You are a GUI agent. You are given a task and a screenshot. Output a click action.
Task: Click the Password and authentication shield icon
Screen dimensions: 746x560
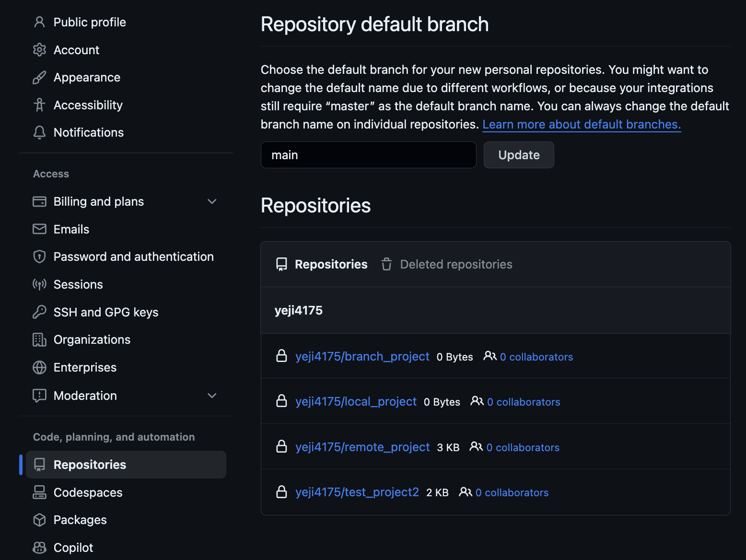pos(39,257)
